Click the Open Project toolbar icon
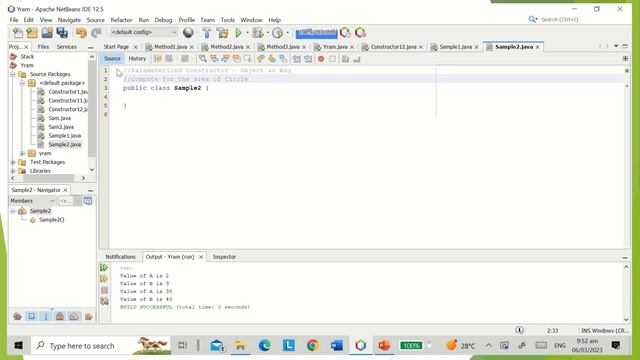 [47, 33]
